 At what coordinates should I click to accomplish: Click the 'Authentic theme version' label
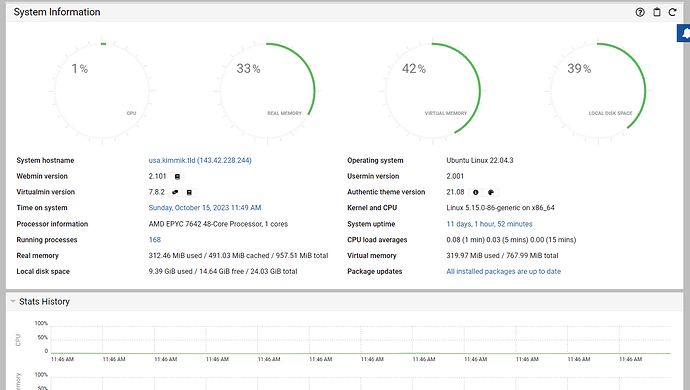pyautogui.click(x=386, y=192)
